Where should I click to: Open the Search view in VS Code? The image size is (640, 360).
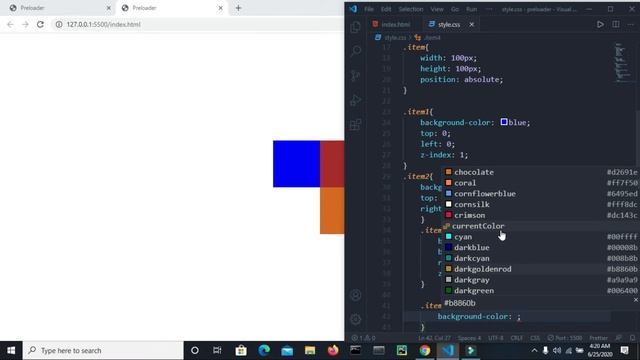(x=356, y=51)
